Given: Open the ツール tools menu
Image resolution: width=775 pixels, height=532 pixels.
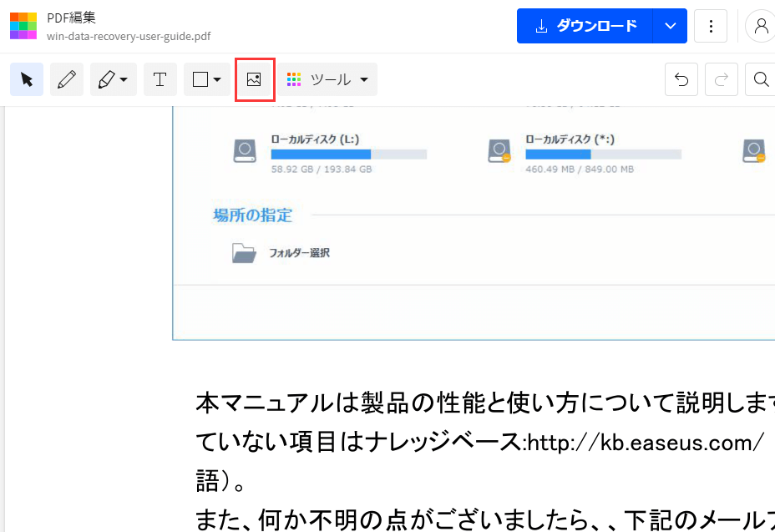Looking at the screenshot, I should [327, 79].
